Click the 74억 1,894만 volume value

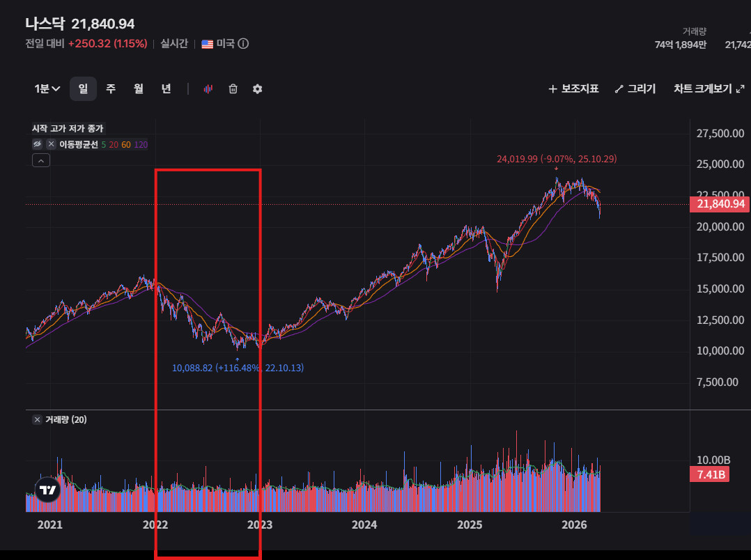[681, 45]
